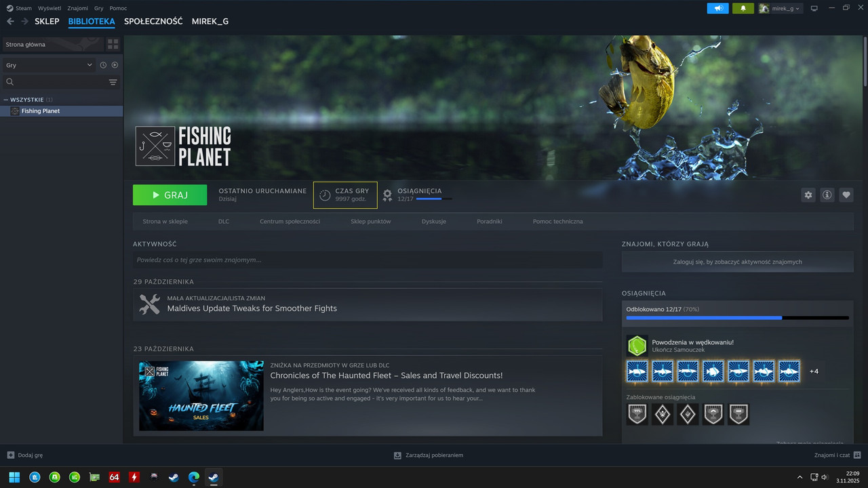
Task: Open Centrum społeczności link
Action: (x=290, y=222)
